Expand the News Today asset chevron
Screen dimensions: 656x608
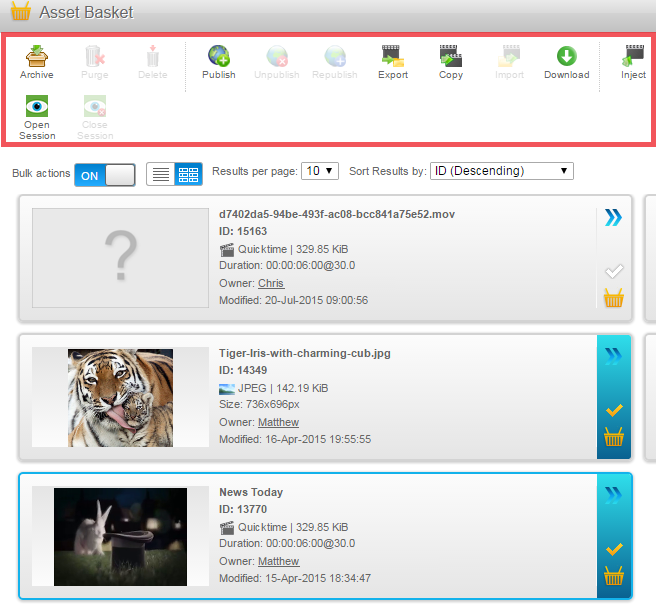[614, 494]
